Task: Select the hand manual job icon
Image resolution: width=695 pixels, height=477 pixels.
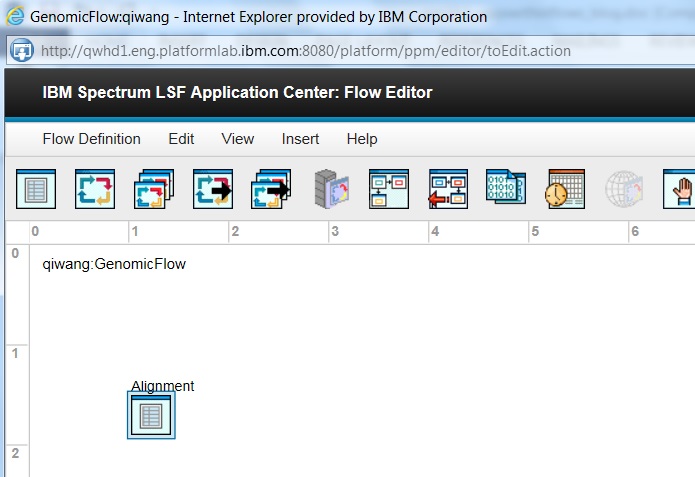Action: click(x=679, y=189)
